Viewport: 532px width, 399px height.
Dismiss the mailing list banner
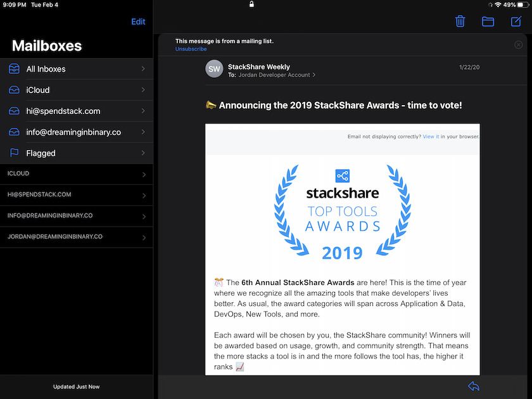tap(519, 45)
